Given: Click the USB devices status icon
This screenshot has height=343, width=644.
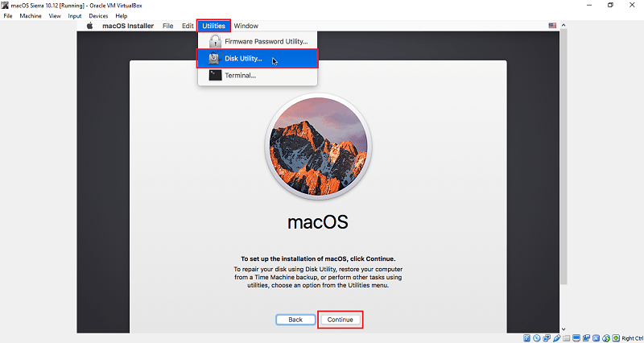Looking at the screenshot, I should click(556, 338).
